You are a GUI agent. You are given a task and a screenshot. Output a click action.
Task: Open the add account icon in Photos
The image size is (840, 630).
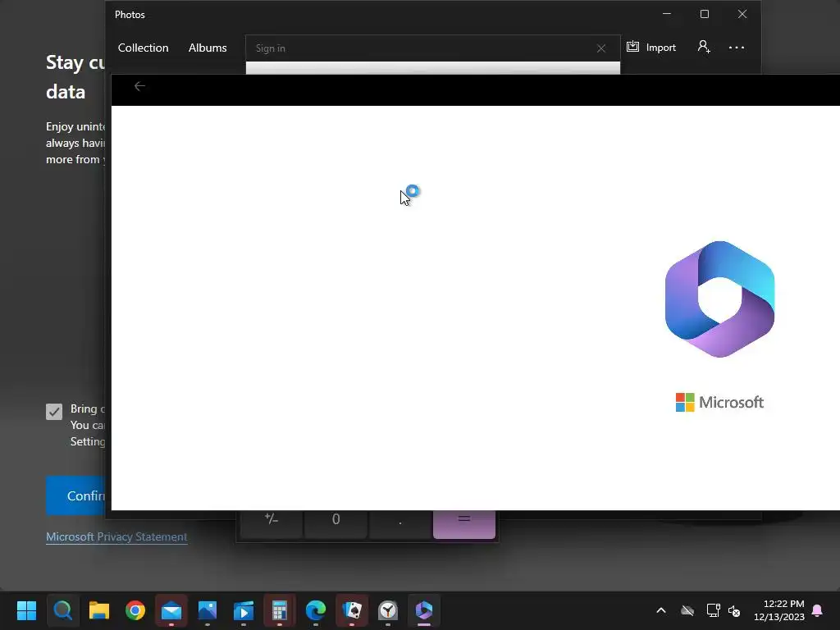(x=704, y=47)
